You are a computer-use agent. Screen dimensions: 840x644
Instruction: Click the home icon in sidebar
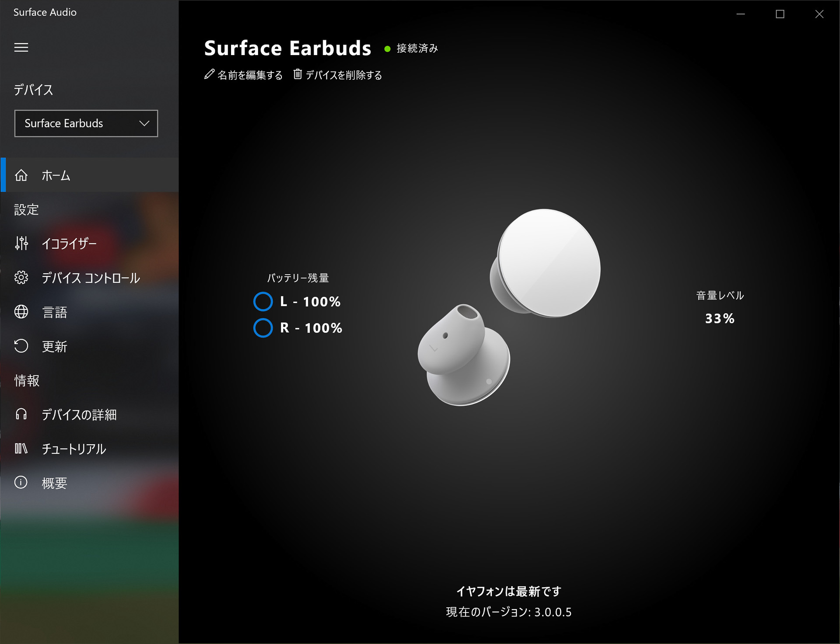pyautogui.click(x=21, y=175)
